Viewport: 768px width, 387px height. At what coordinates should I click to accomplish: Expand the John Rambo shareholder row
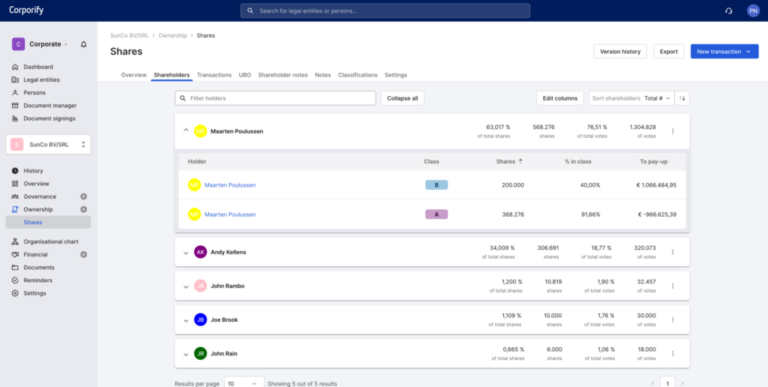[186, 287]
